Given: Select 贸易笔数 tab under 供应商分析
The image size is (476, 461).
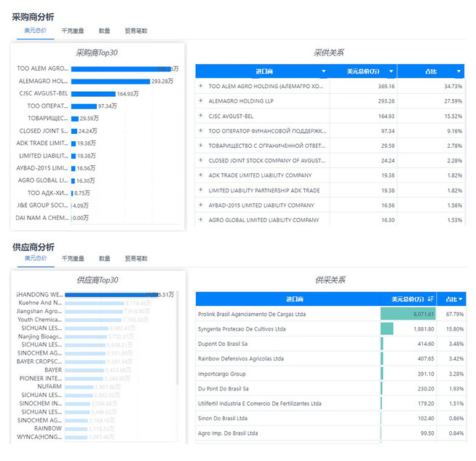Looking at the screenshot, I should click(x=136, y=259).
